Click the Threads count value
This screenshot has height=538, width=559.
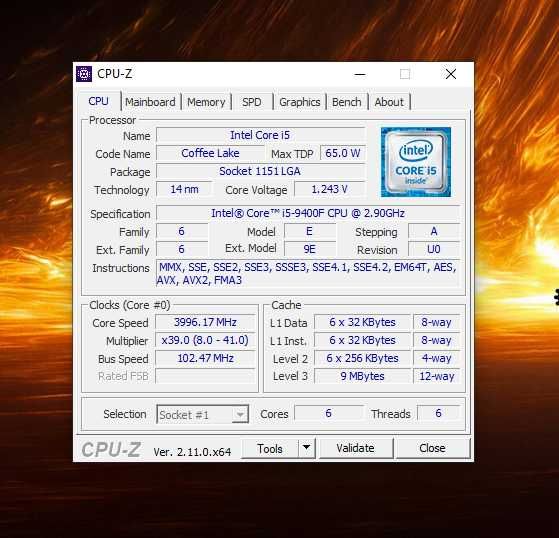(439, 413)
